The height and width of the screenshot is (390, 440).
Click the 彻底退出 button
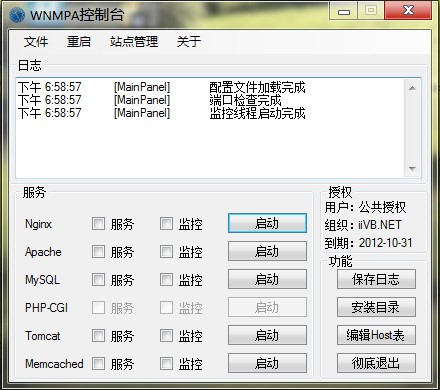coord(376,363)
